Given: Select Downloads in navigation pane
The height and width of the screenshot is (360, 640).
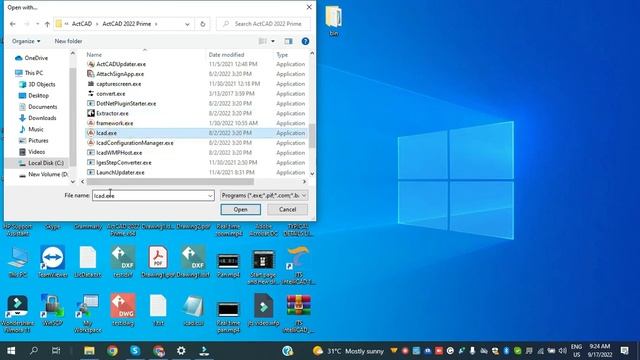Looking at the screenshot, I should tap(38, 118).
